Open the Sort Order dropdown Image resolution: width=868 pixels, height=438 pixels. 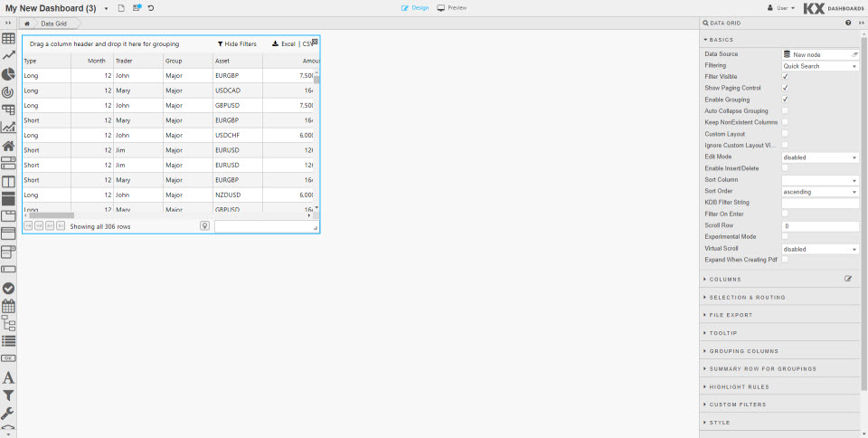[819, 192]
